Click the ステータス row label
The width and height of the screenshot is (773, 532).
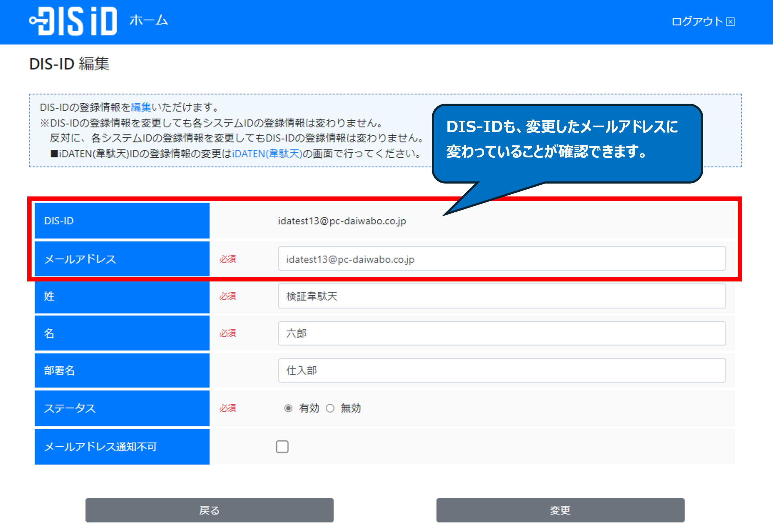click(70, 408)
